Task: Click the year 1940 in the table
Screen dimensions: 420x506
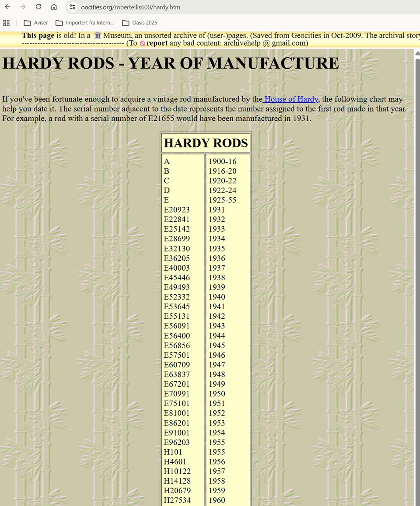Action: click(x=217, y=297)
